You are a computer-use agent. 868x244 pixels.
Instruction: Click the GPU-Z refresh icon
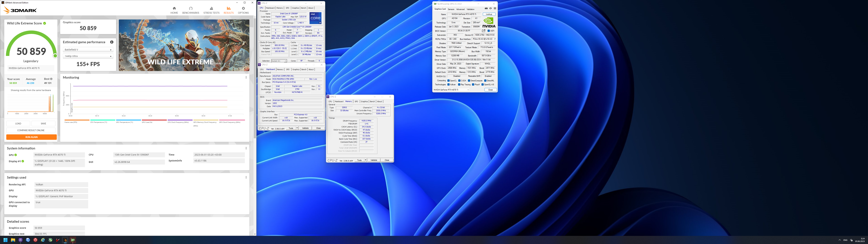pos(490,8)
